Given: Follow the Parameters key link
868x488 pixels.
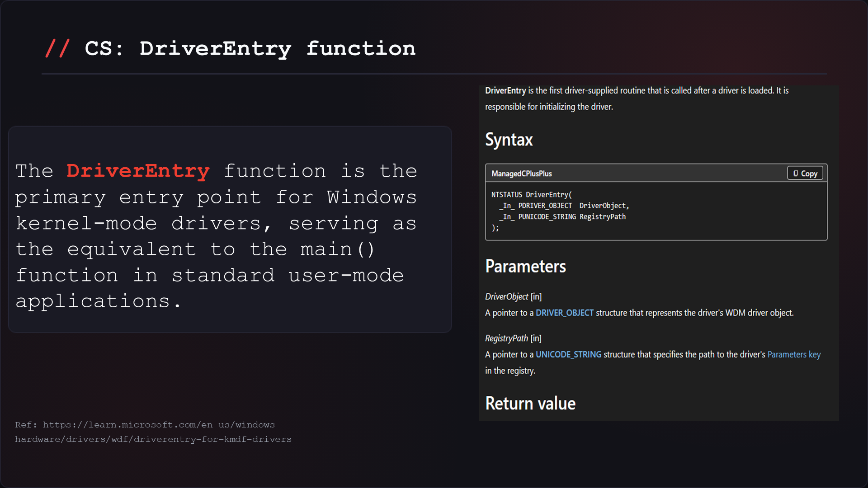Looking at the screenshot, I should click(x=794, y=354).
